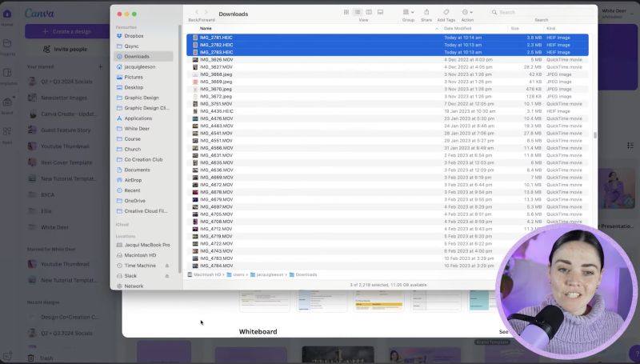Switch Finder to column view
The width and height of the screenshot is (640, 364).
coord(369,12)
